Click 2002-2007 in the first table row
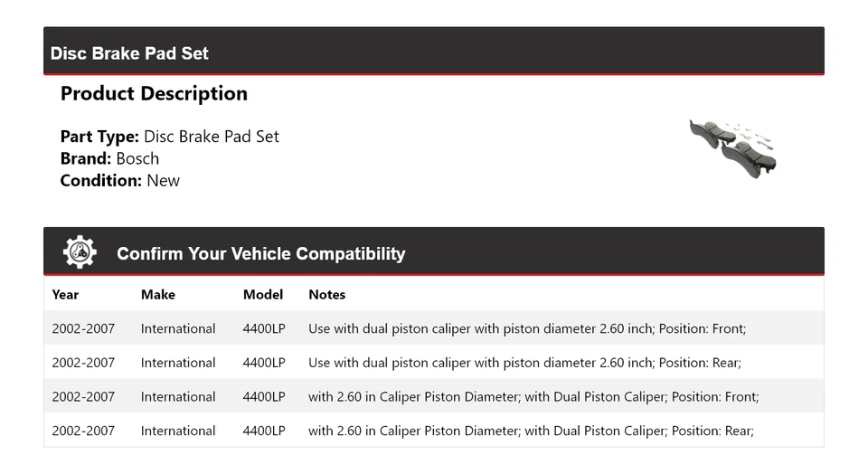The height and width of the screenshot is (474, 868). pos(83,328)
